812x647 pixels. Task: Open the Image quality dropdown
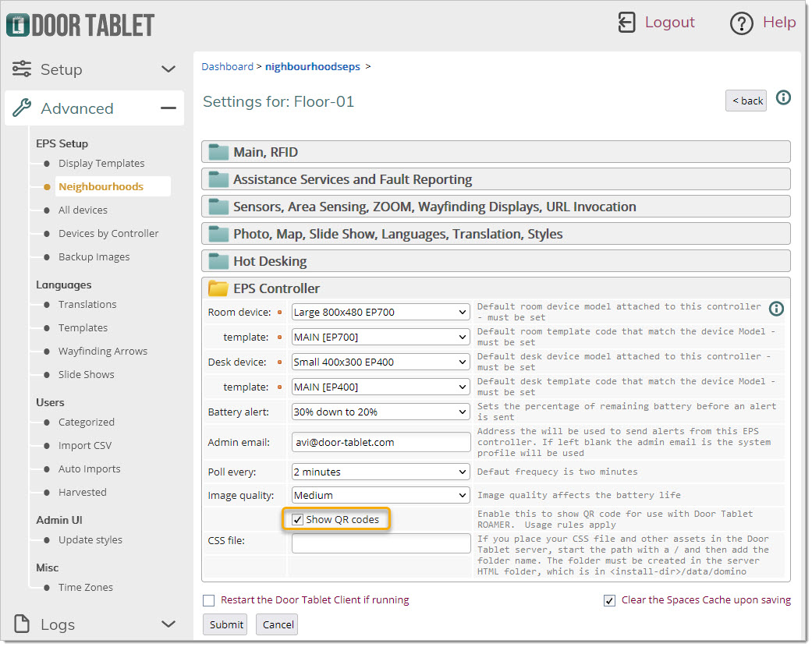tap(381, 495)
